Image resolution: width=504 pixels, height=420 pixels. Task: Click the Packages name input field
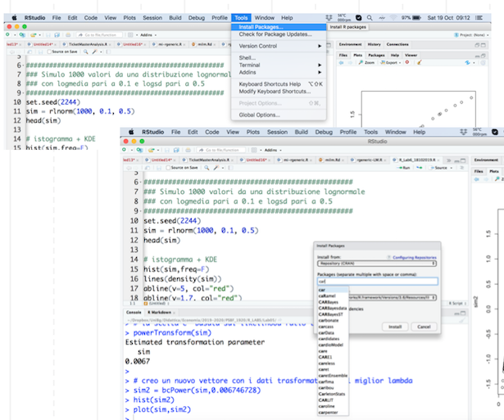[377, 282]
